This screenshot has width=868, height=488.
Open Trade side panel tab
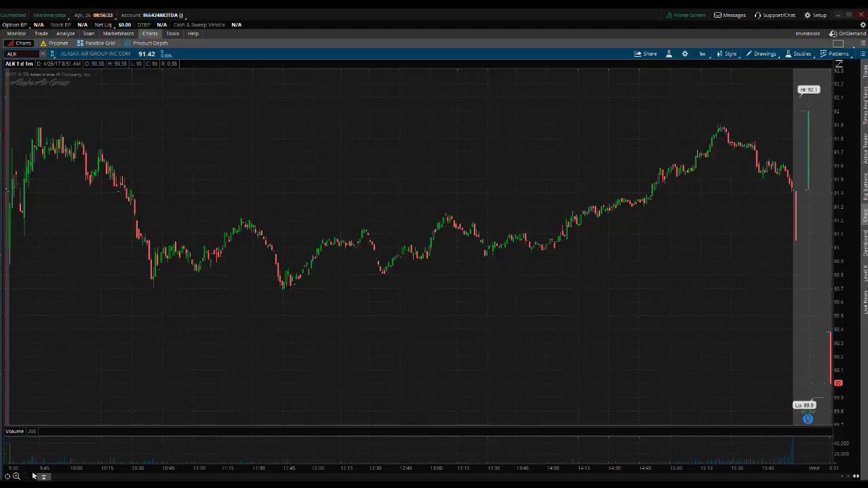[x=865, y=71]
